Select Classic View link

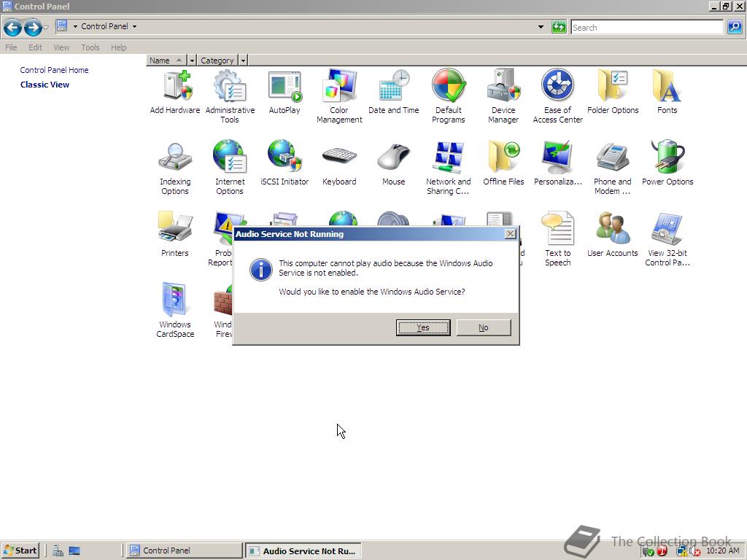[44, 85]
